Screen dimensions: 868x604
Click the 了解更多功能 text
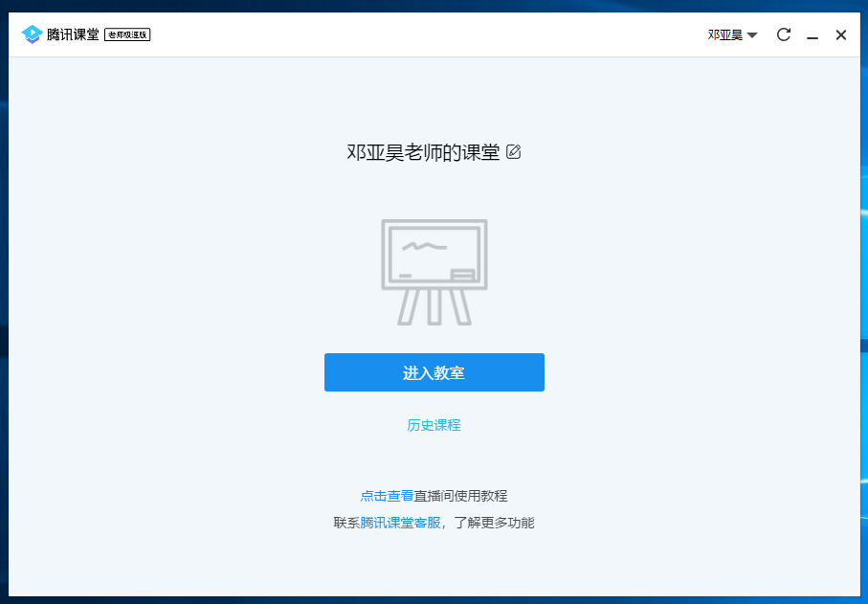pyautogui.click(x=494, y=523)
